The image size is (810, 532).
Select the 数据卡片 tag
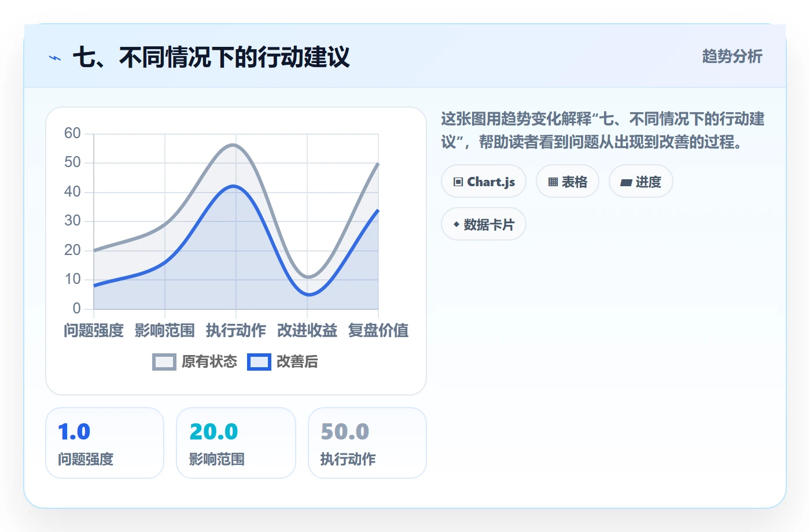(484, 224)
